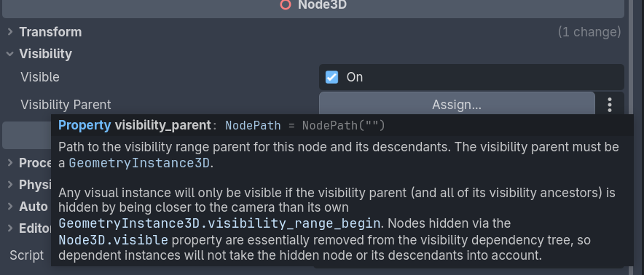This screenshot has width=644, height=275.
Task: Open the three-dot menu beside Assign
Action: 610,105
